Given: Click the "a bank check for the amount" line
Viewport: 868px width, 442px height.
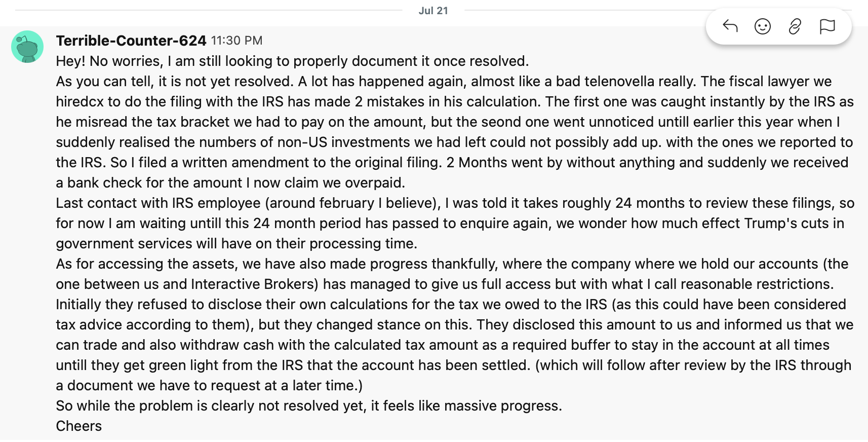Looking at the screenshot, I should tap(230, 183).
